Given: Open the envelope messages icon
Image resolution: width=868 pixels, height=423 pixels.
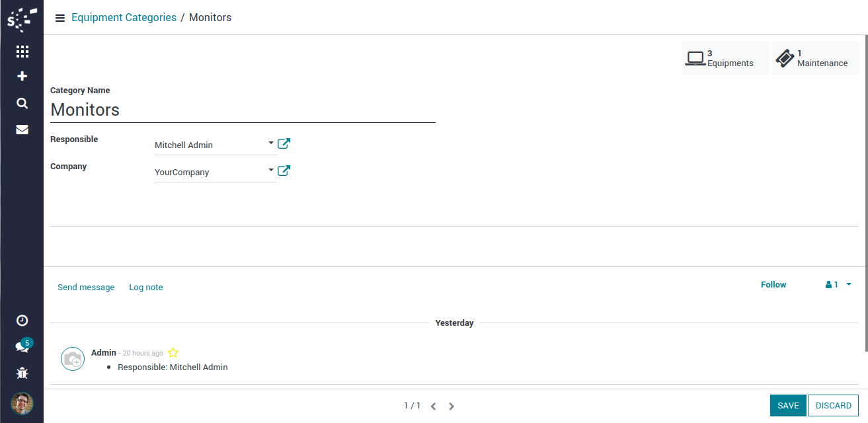Looking at the screenshot, I should coord(22,130).
